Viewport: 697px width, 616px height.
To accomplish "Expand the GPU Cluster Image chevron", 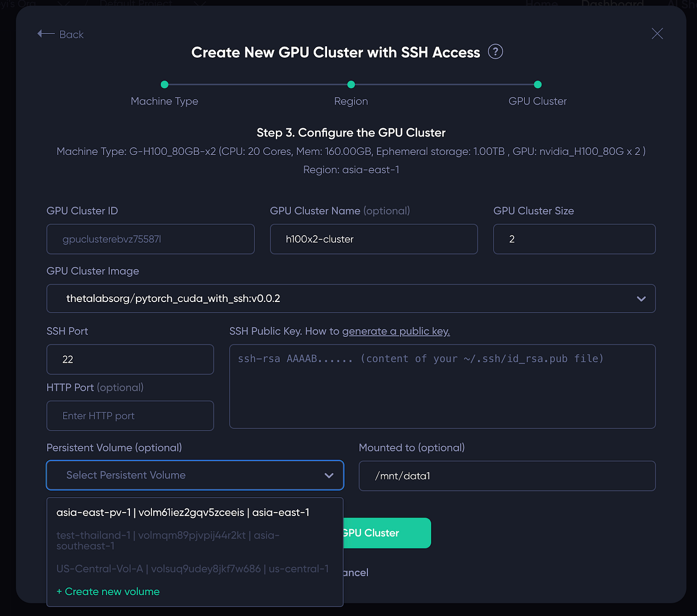I will (x=641, y=299).
